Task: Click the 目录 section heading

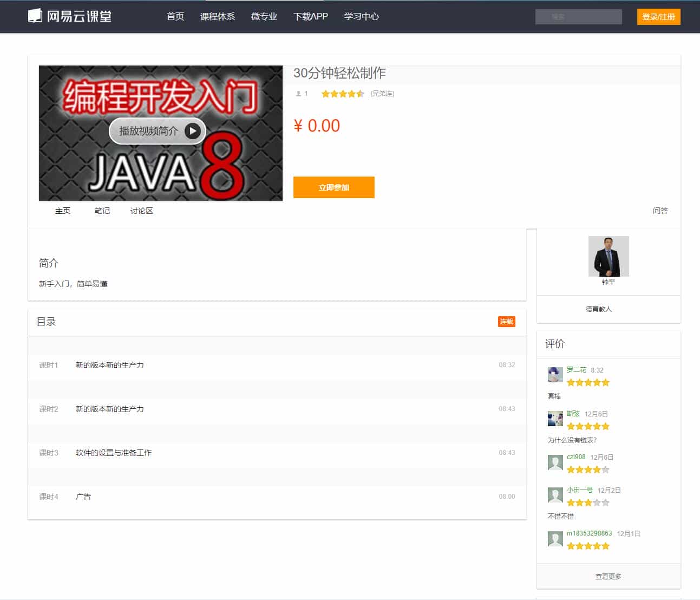Action: pos(47,322)
